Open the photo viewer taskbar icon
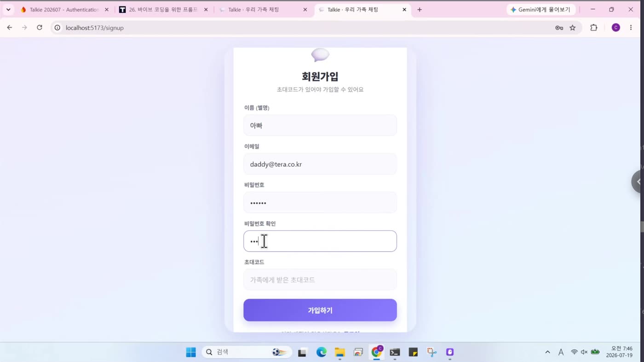Screen dimensions: 644x362 tap(358, 352)
